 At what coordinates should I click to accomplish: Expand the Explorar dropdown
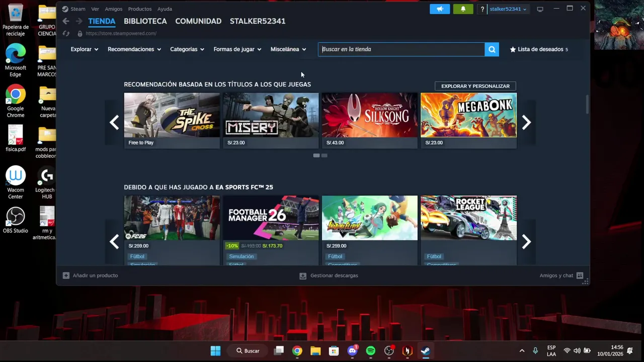point(85,49)
